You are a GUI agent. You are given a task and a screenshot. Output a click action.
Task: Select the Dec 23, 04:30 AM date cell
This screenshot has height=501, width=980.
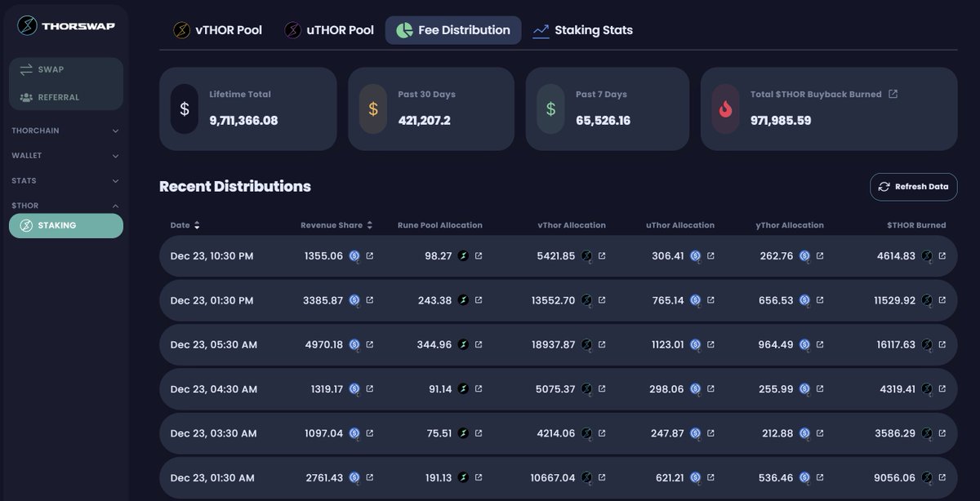tap(214, 389)
